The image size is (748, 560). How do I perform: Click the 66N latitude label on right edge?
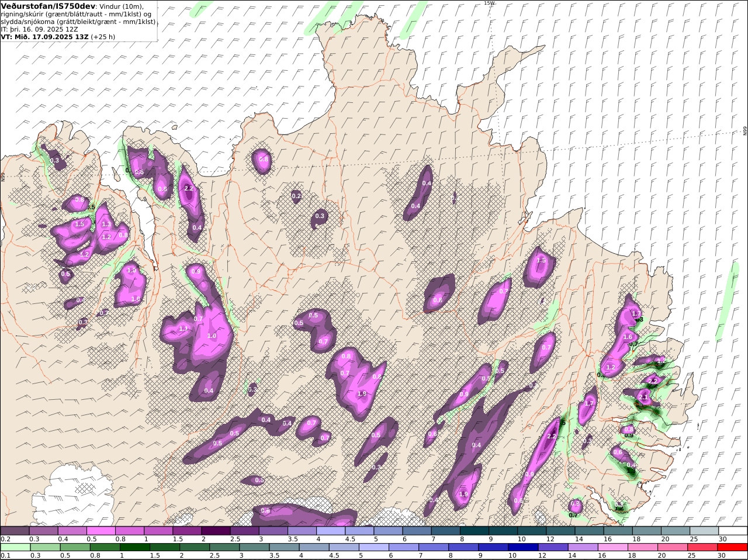[x=745, y=131]
